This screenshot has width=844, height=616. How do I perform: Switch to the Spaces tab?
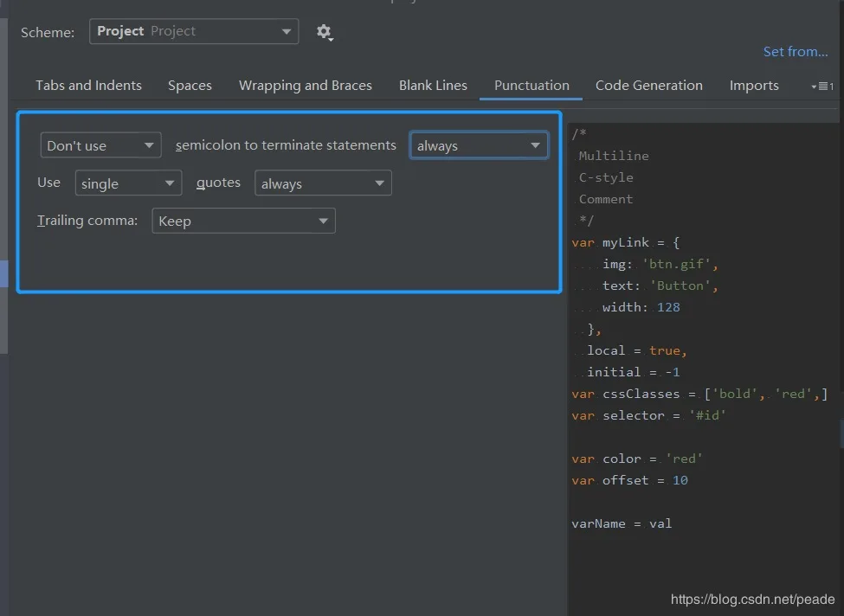pos(190,86)
